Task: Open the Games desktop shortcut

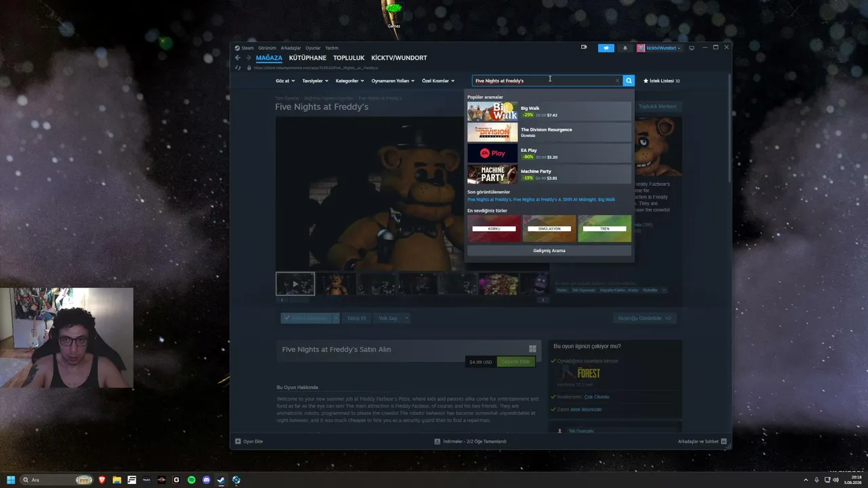Action: point(393,14)
